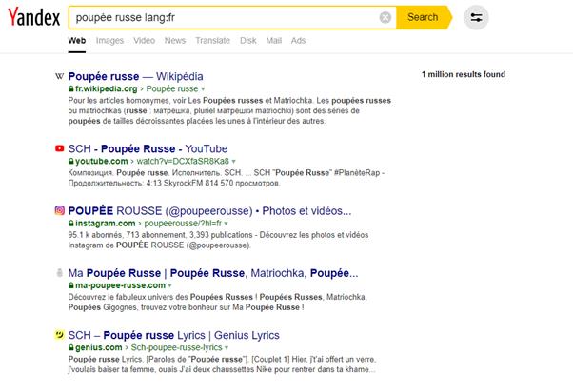Clear the search query with X icon
573x392 pixels.
click(x=385, y=17)
